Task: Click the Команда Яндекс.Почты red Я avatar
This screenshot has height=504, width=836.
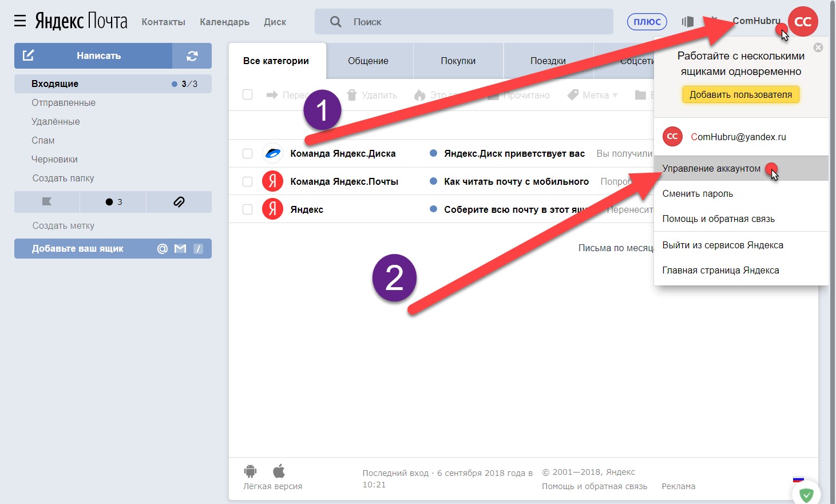Action: click(272, 181)
